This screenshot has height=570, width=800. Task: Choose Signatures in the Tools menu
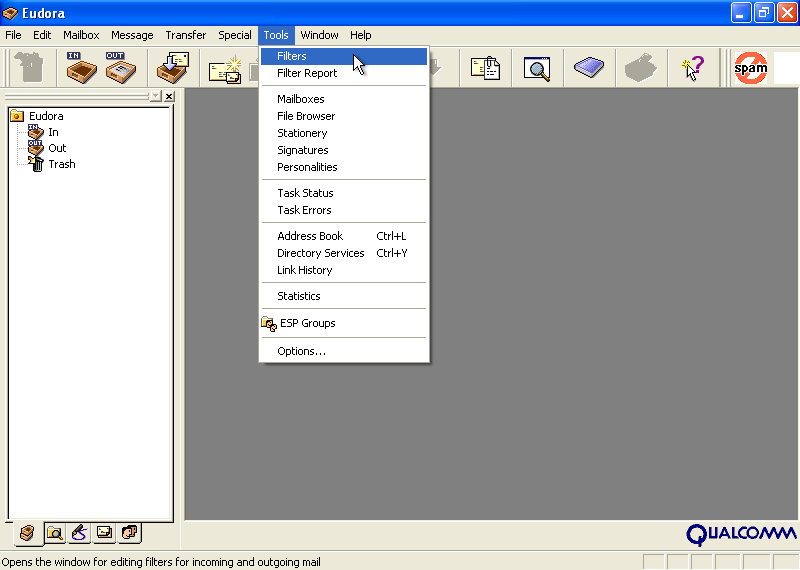[344, 150]
